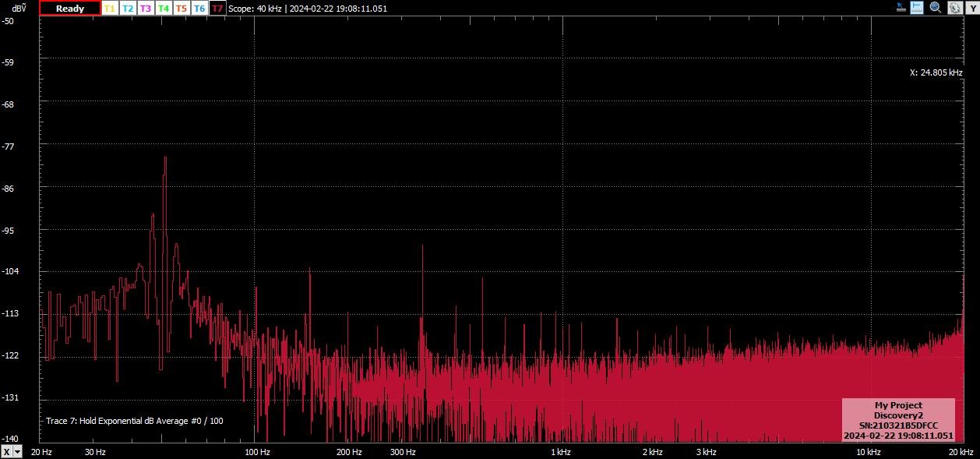Switch on trace T6

click(x=199, y=9)
